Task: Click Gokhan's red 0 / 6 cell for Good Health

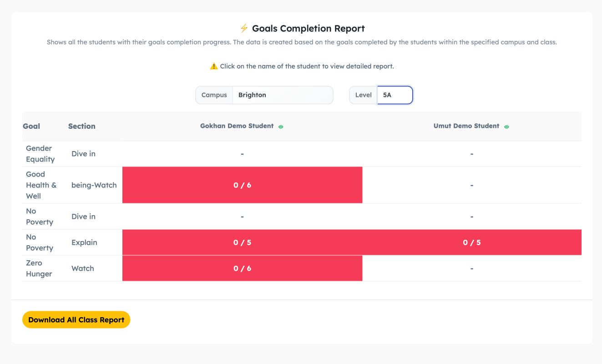Action: coord(242,185)
